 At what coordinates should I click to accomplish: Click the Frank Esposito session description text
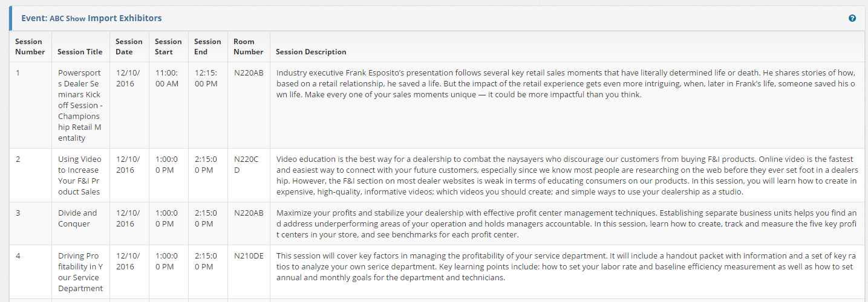pyautogui.click(x=566, y=84)
